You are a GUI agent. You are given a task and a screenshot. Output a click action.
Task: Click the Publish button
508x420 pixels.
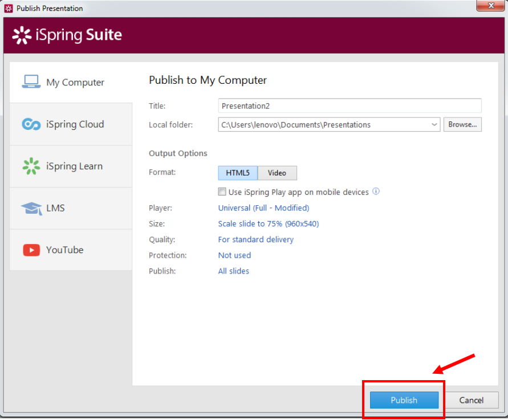click(404, 400)
